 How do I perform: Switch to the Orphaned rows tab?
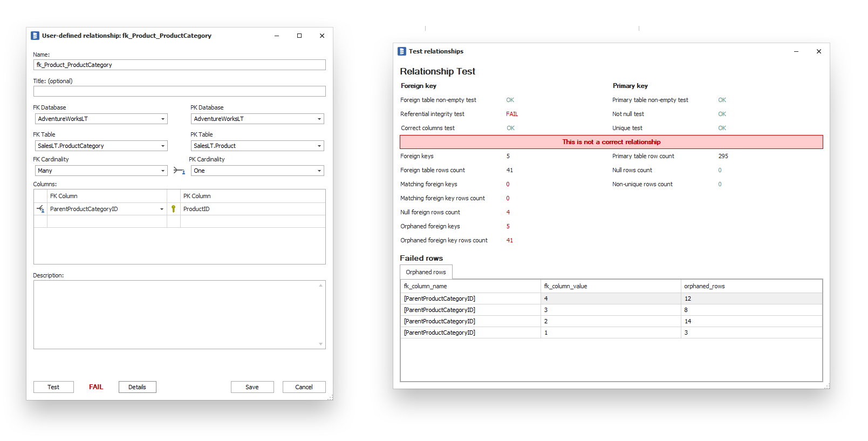(x=426, y=272)
